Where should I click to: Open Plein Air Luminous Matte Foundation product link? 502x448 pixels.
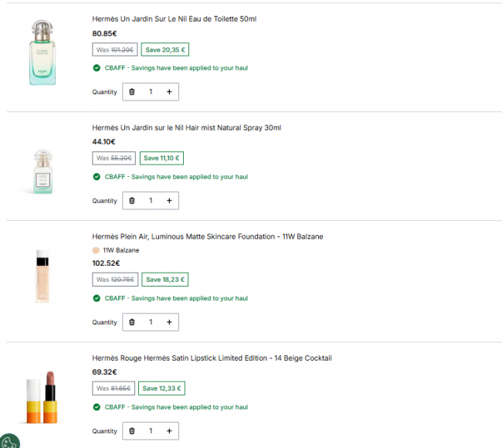[x=208, y=236]
